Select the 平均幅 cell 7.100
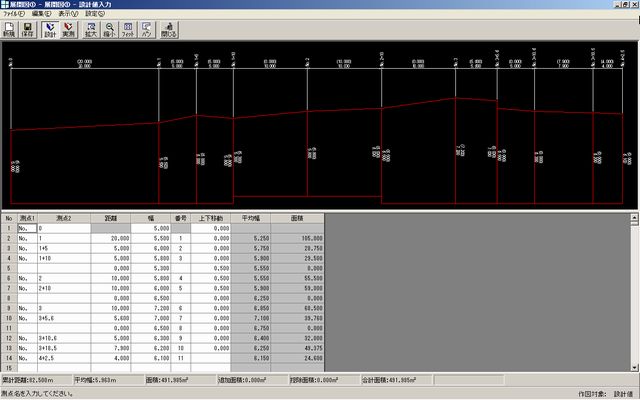Image resolution: width=640 pixels, height=400 pixels. pos(251,318)
